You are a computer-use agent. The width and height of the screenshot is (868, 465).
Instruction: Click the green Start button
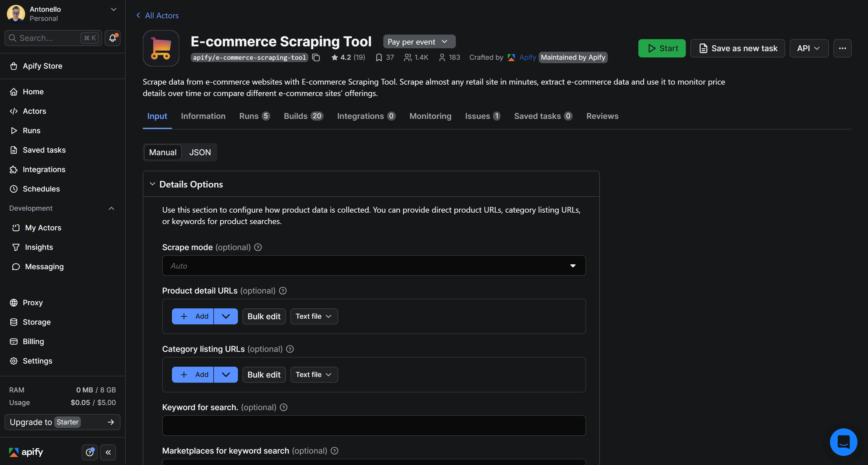[x=661, y=48]
